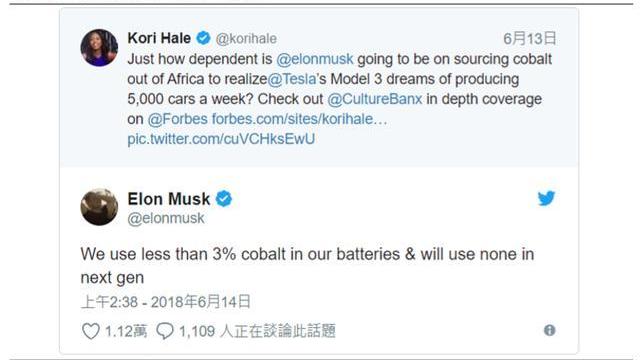Click Elon Musk's verified badge
Screen dimensions: 640x360
pyautogui.click(x=224, y=199)
